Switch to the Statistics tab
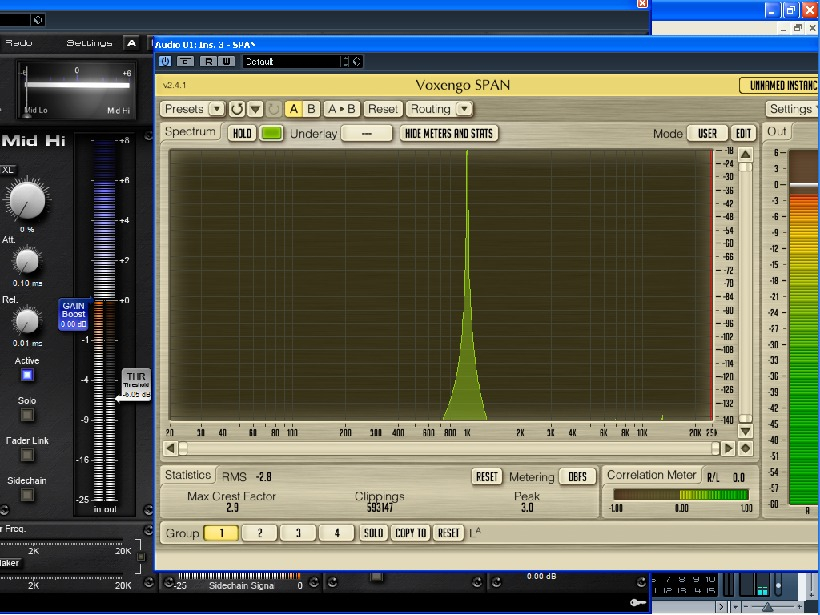 [x=188, y=476]
